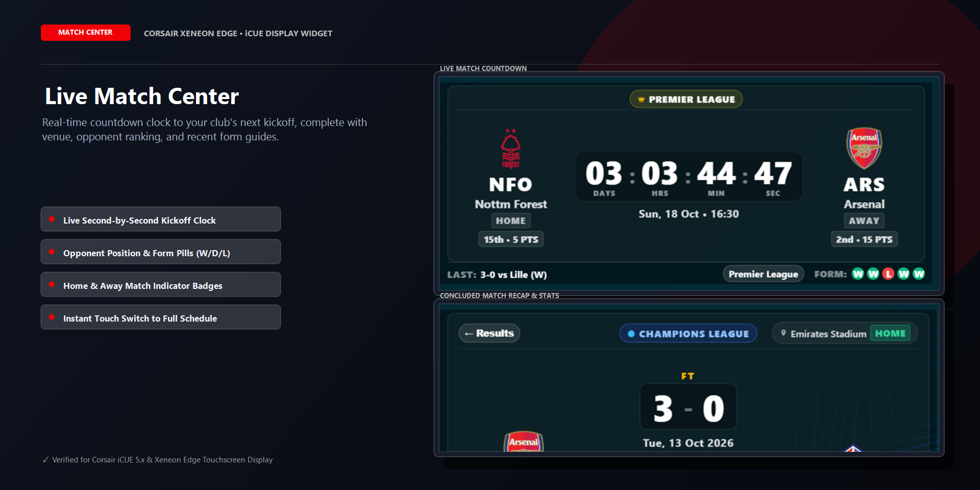Image resolution: width=980 pixels, height=490 pixels.
Task: Click the Nottingham Forest club crest
Action: coord(511,149)
